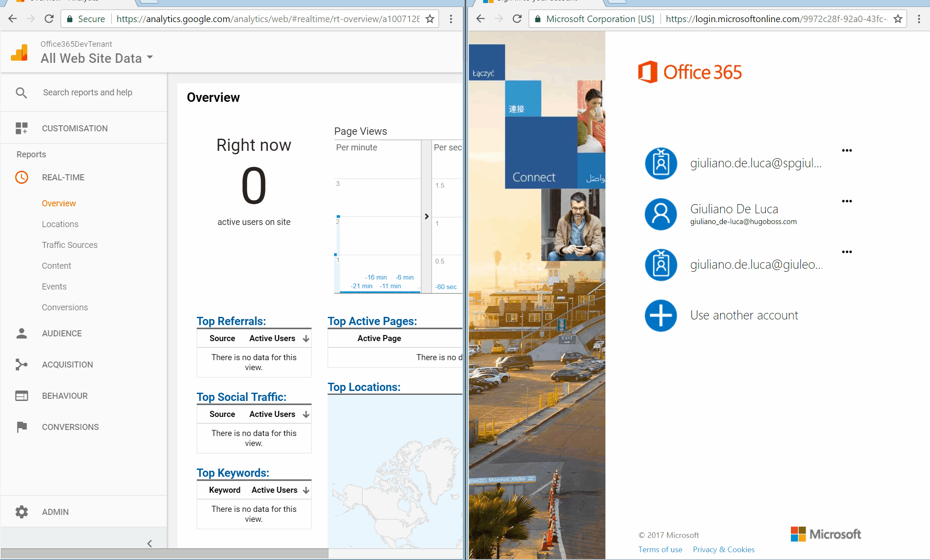The width and height of the screenshot is (930, 560).
Task: Sort Top Referrals by Active Users arrow
Action: [x=306, y=339]
